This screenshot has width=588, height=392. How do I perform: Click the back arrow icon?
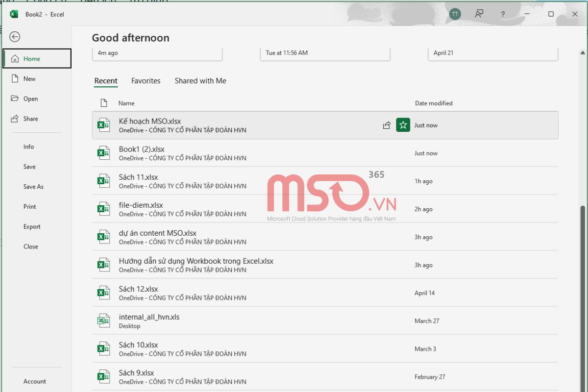click(x=15, y=37)
